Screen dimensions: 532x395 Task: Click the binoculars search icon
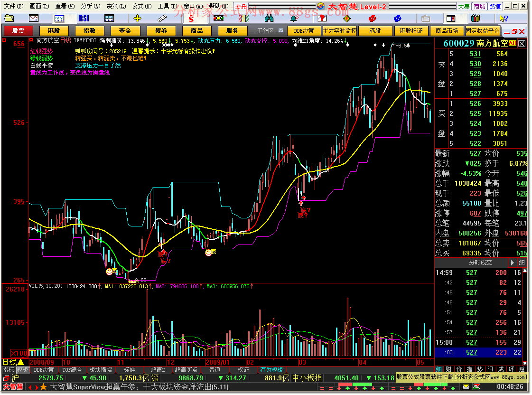(x=269, y=18)
